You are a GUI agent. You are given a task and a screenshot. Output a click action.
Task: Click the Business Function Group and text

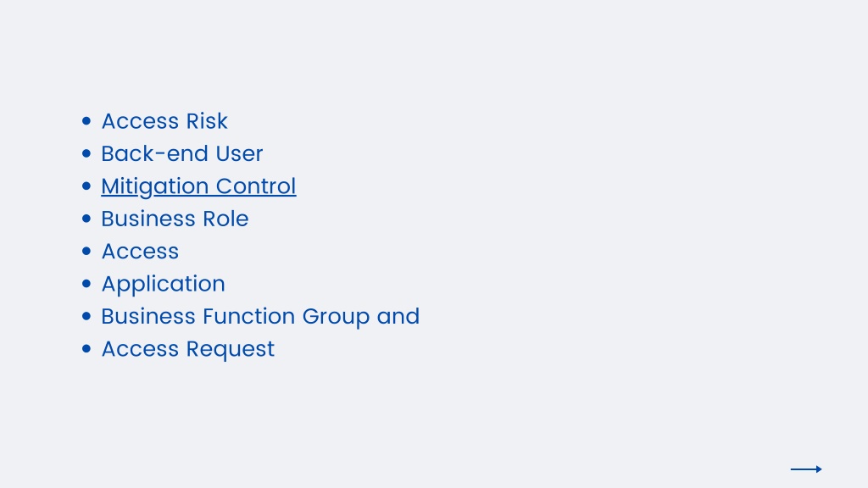[x=260, y=317]
